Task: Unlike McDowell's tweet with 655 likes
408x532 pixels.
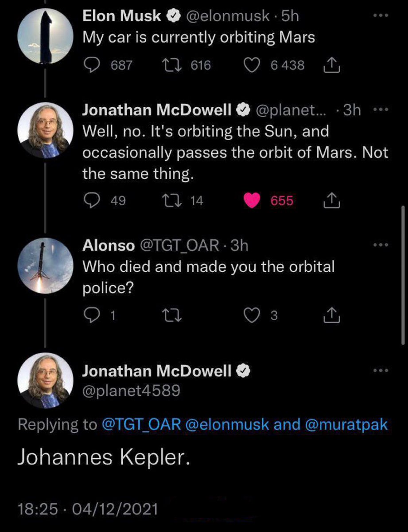Action: 253,201
